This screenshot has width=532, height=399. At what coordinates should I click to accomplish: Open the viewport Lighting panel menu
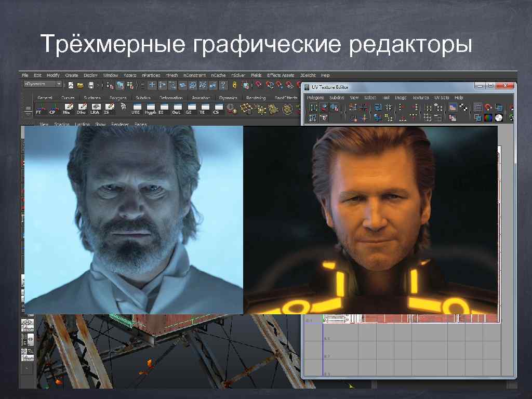[x=82, y=124]
